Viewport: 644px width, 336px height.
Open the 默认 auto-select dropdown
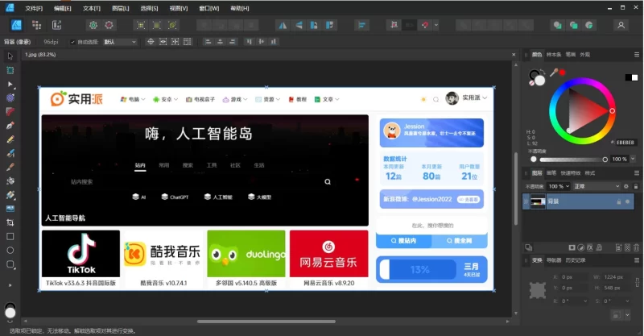[119, 42]
